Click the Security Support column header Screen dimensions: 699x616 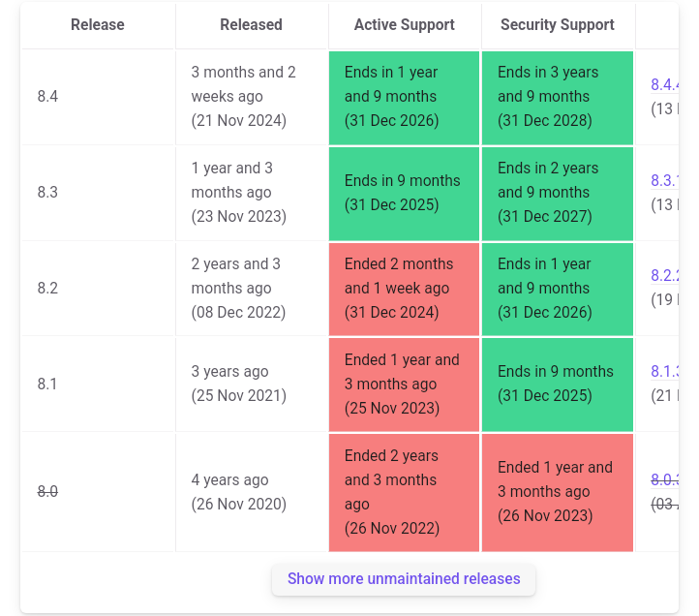click(557, 25)
